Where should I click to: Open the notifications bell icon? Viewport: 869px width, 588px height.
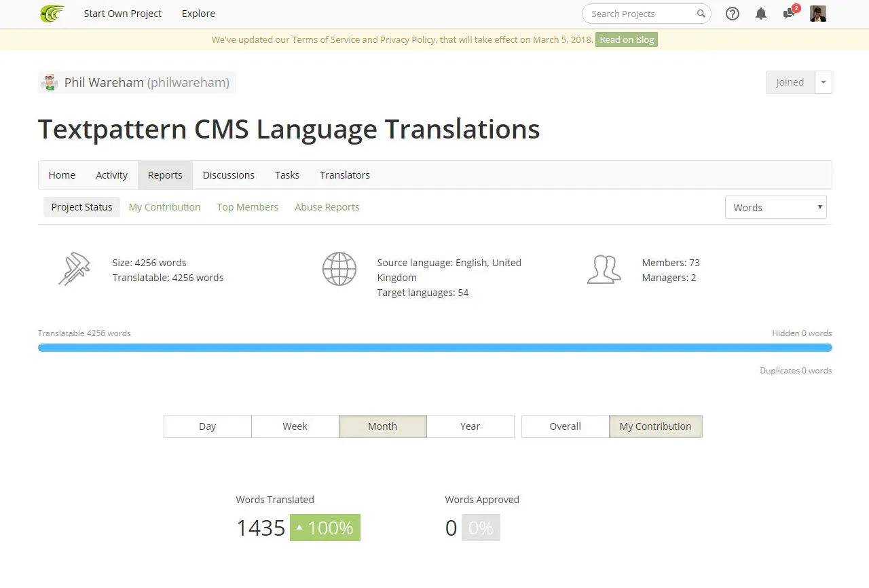point(761,14)
